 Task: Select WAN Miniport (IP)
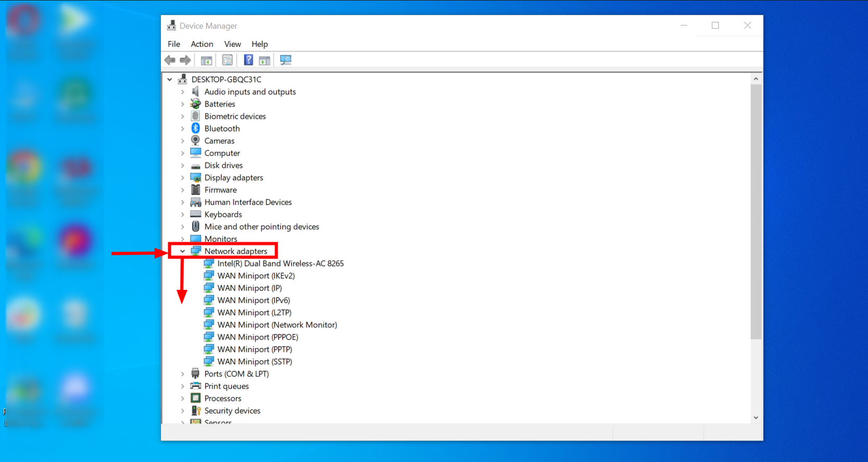tap(249, 288)
